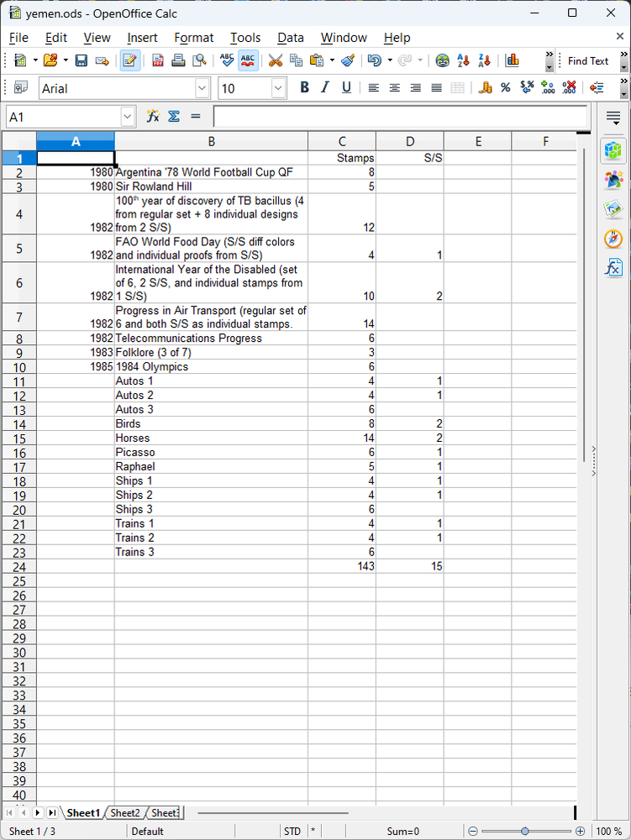Screen dimensions: 631x840
Task: Expand the Arial font name dropdown
Action: pos(202,88)
